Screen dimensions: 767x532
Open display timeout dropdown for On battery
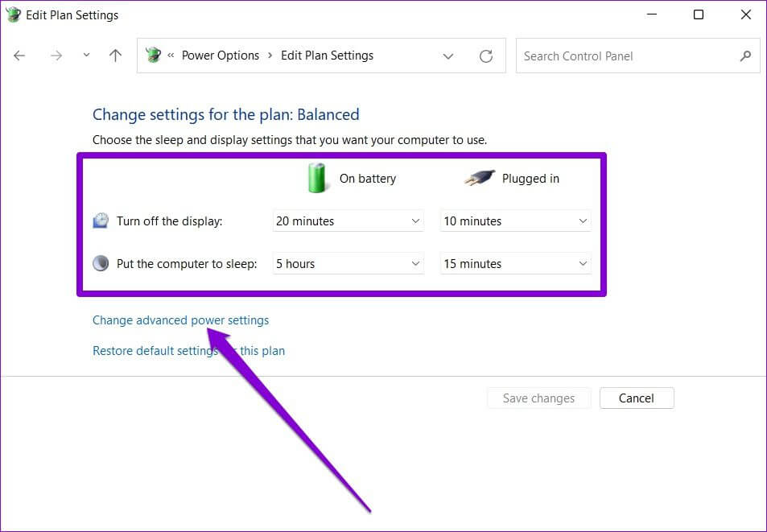click(x=348, y=221)
